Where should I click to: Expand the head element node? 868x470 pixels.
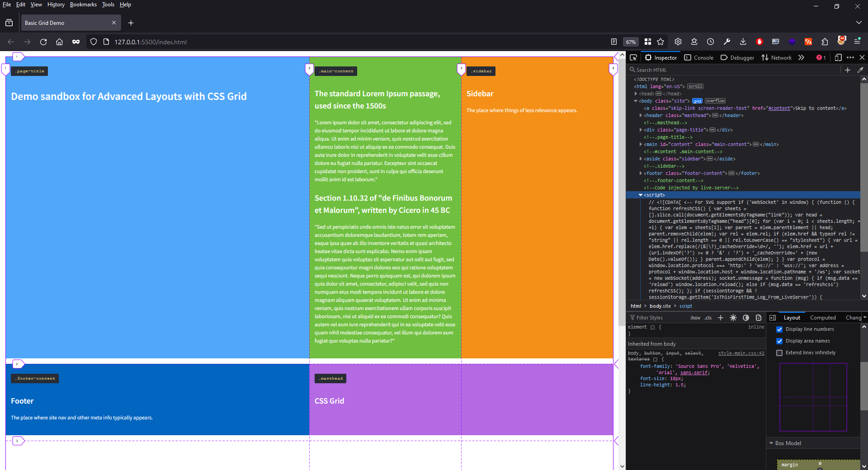[636, 94]
